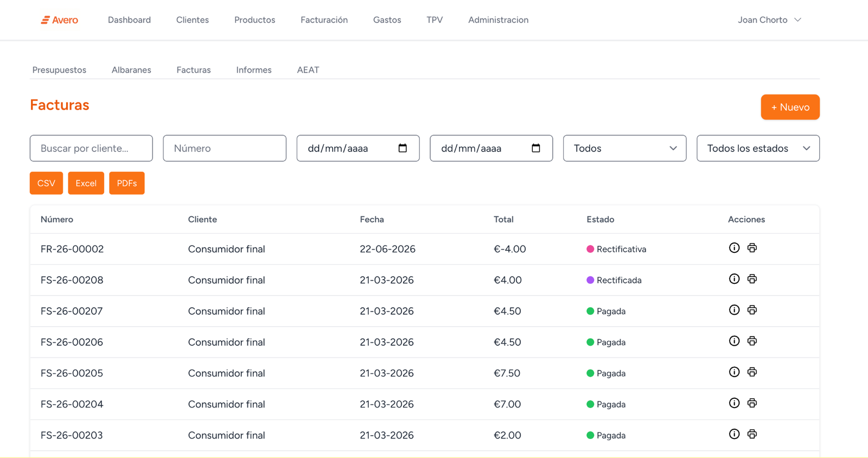This screenshot has width=868, height=458.
Task: Open the AEAT tab
Action: pyautogui.click(x=308, y=70)
